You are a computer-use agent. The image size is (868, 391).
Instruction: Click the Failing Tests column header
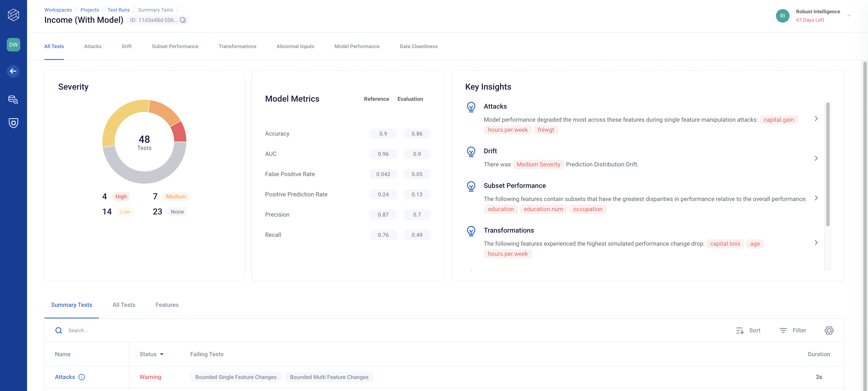click(x=207, y=354)
